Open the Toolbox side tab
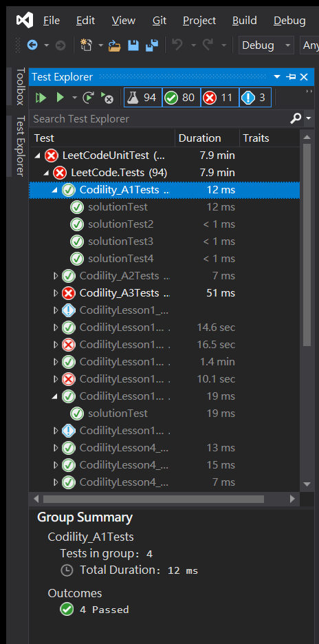 21,86
